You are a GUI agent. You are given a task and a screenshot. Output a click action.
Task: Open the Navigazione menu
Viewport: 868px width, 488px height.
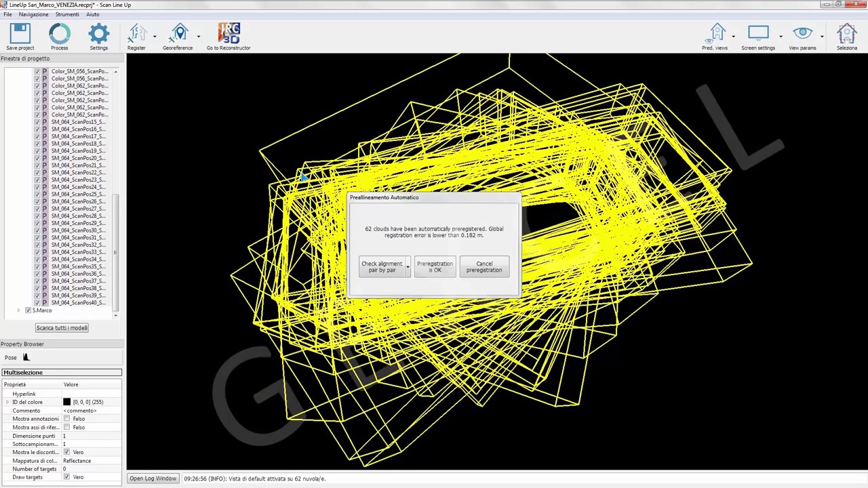pos(33,14)
